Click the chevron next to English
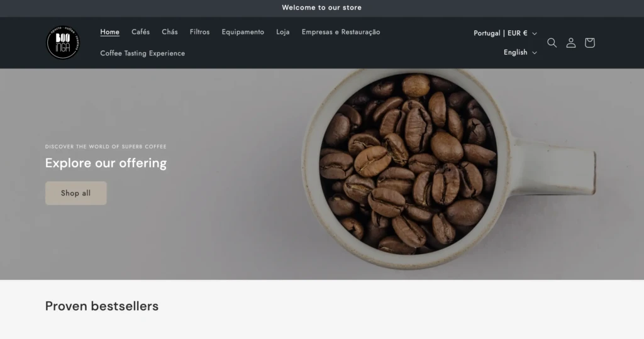 [x=535, y=53]
